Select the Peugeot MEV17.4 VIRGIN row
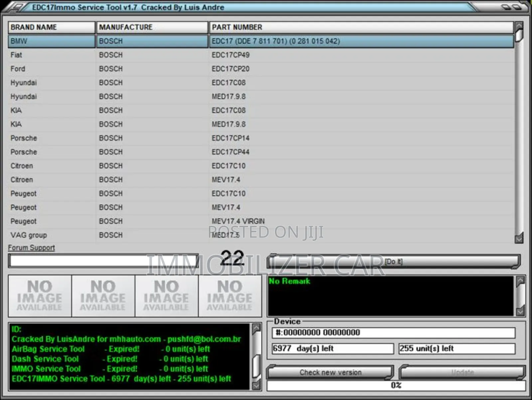Screen dimensions: 532x400 click(133, 221)
